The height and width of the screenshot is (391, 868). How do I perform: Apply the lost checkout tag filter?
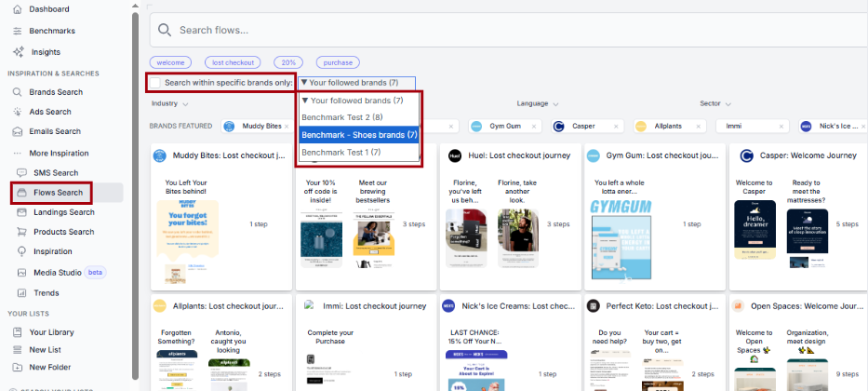point(233,62)
